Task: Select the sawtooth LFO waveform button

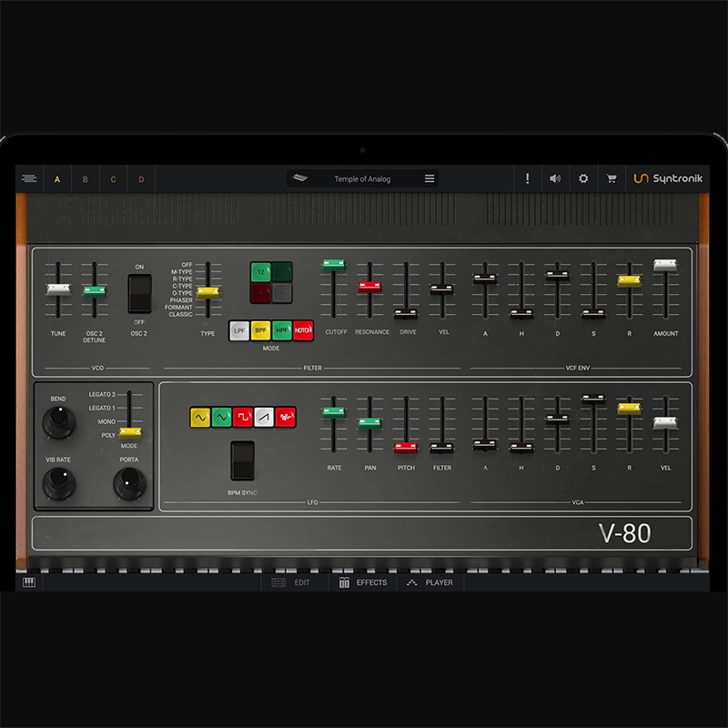Action: [x=264, y=418]
